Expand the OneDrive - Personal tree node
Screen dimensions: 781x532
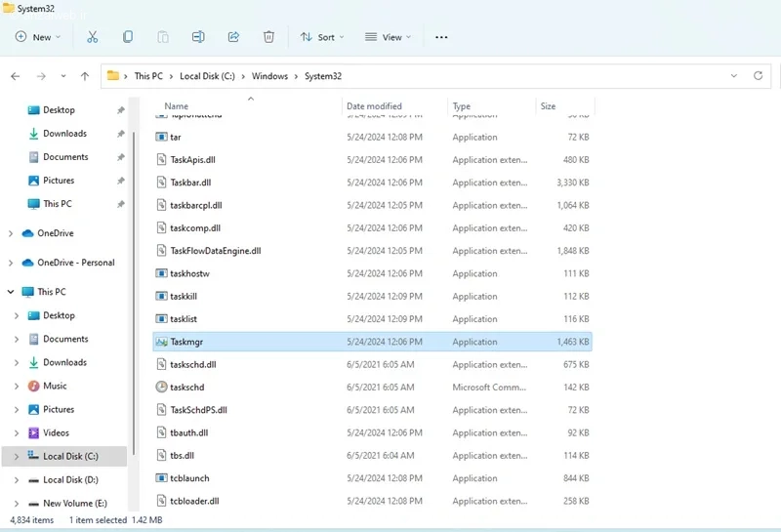click(x=11, y=263)
